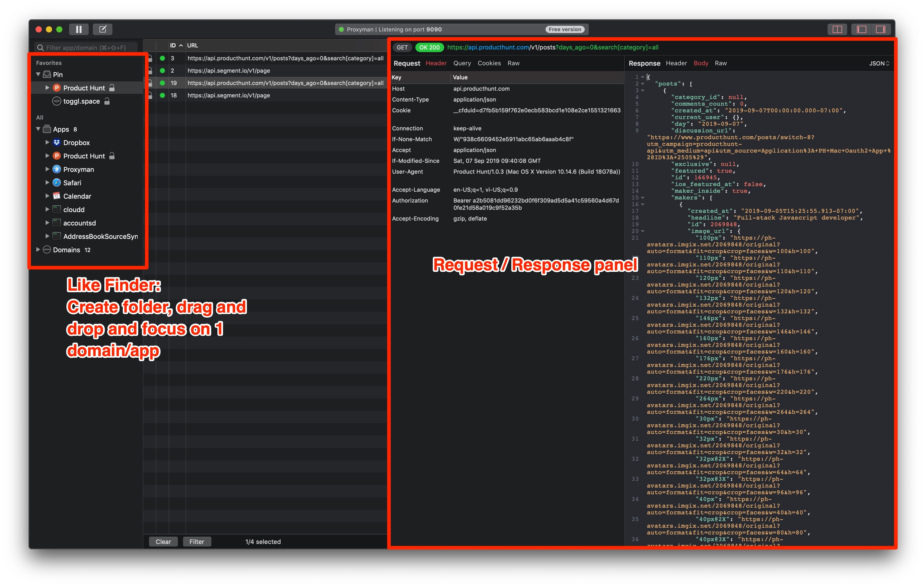Expand the Calendar app node
This screenshot has height=587, width=924.
[47, 196]
